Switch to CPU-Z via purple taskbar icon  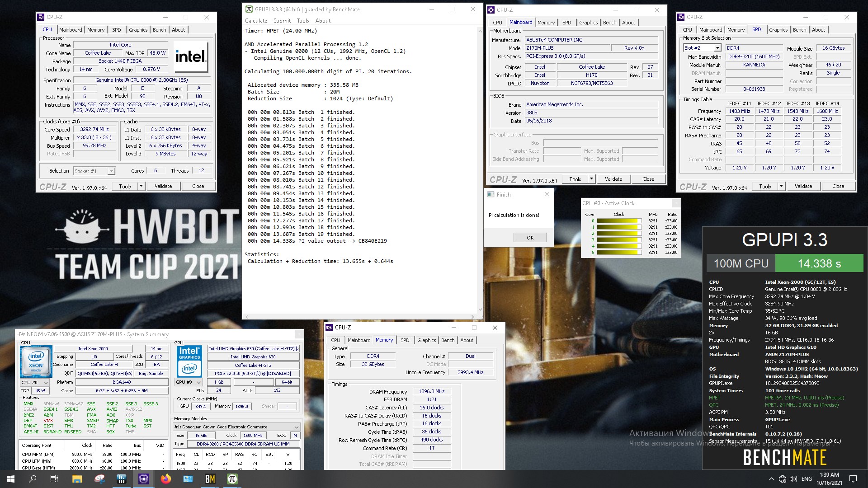pos(144,479)
